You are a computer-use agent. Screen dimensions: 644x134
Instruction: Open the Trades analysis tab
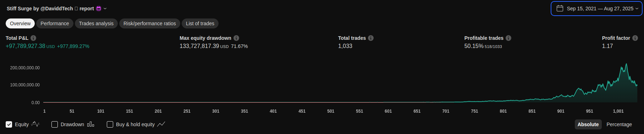[x=96, y=23]
